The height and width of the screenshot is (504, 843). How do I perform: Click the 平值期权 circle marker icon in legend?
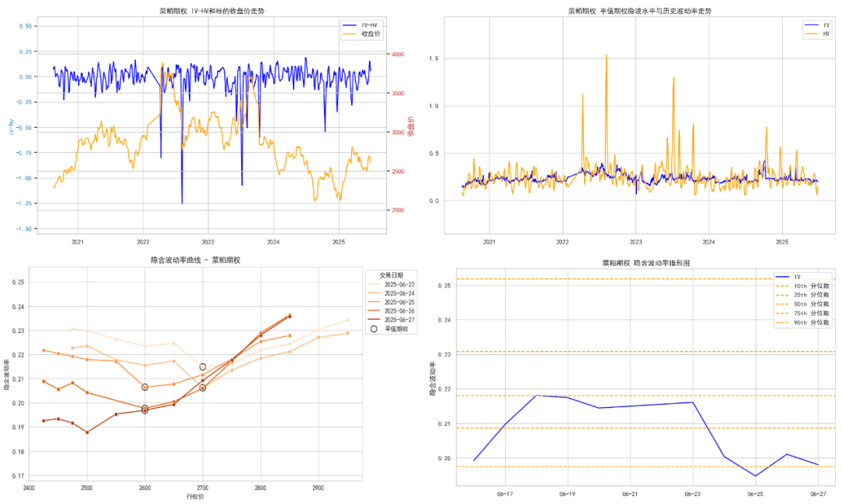tap(374, 328)
